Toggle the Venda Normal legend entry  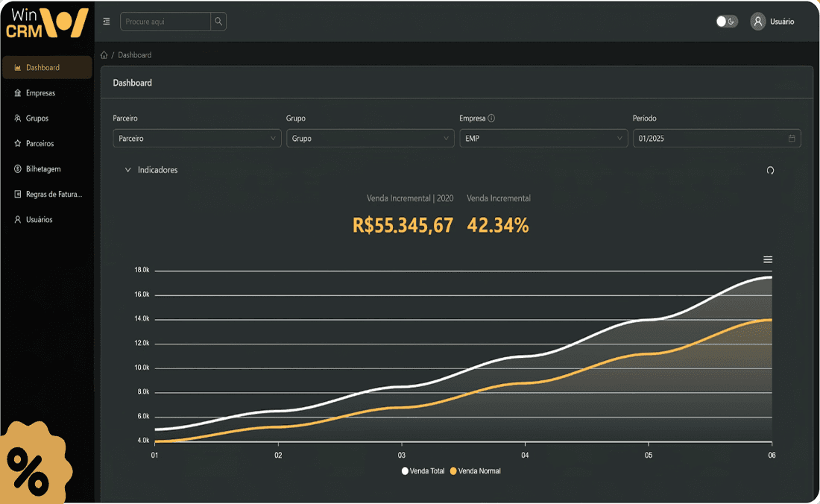pos(476,470)
